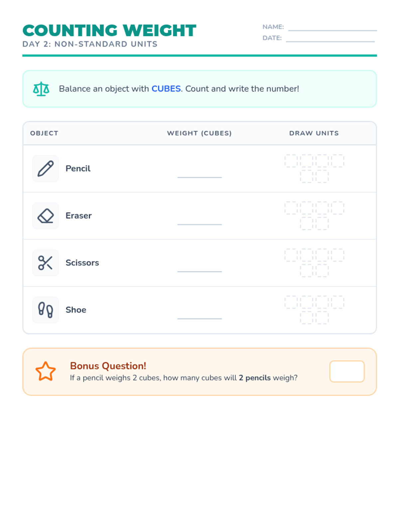Click the Weight (Cubes) column header
The image size is (399, 532).
pos(199,133)
